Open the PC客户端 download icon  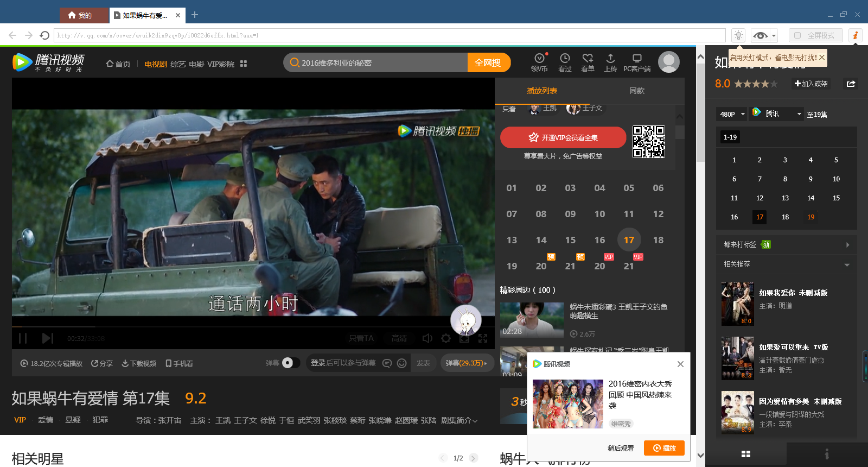click(637, 59)
